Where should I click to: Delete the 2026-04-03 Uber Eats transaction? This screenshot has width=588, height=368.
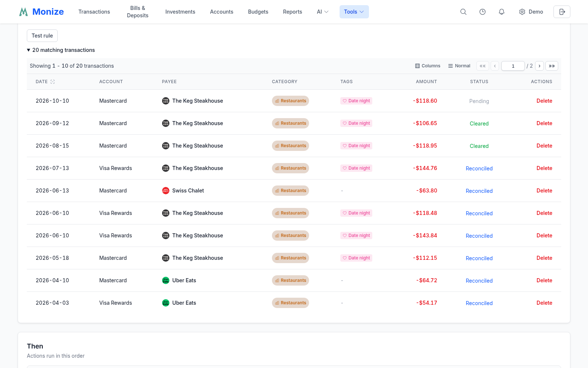click(x=544, y=303)
